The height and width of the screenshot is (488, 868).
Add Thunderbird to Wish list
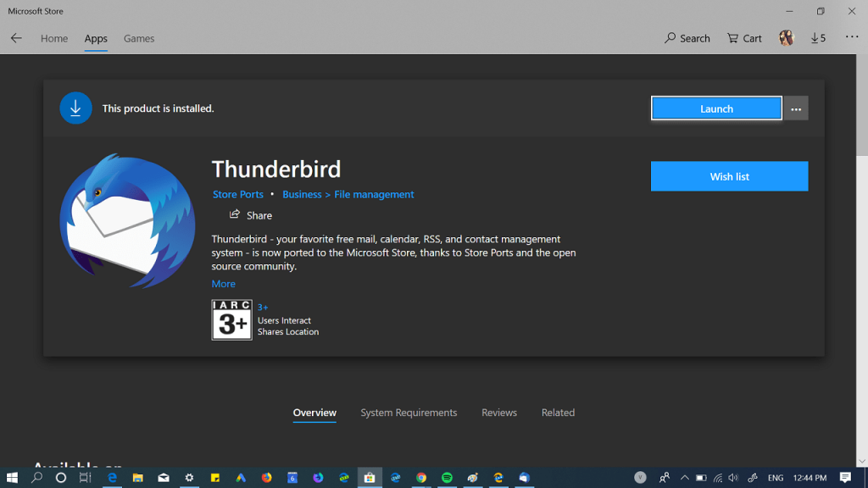(x=729, y=176)
